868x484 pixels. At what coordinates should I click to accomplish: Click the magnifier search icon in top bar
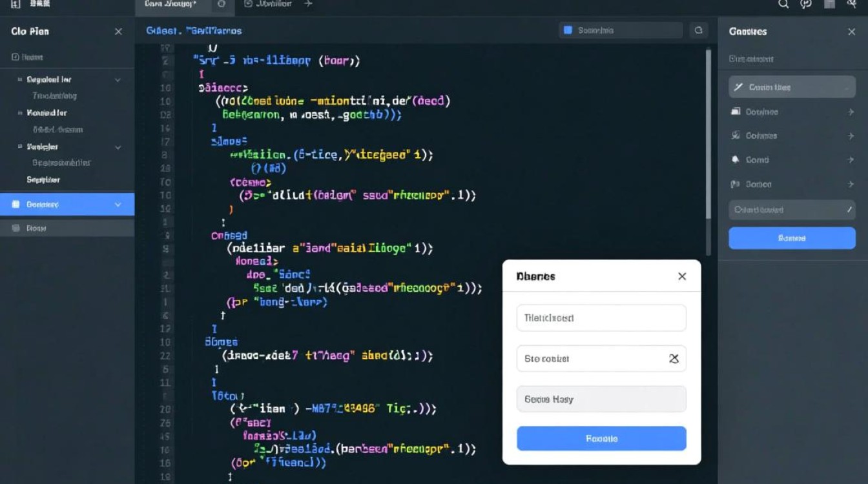(x=783, y=4)
